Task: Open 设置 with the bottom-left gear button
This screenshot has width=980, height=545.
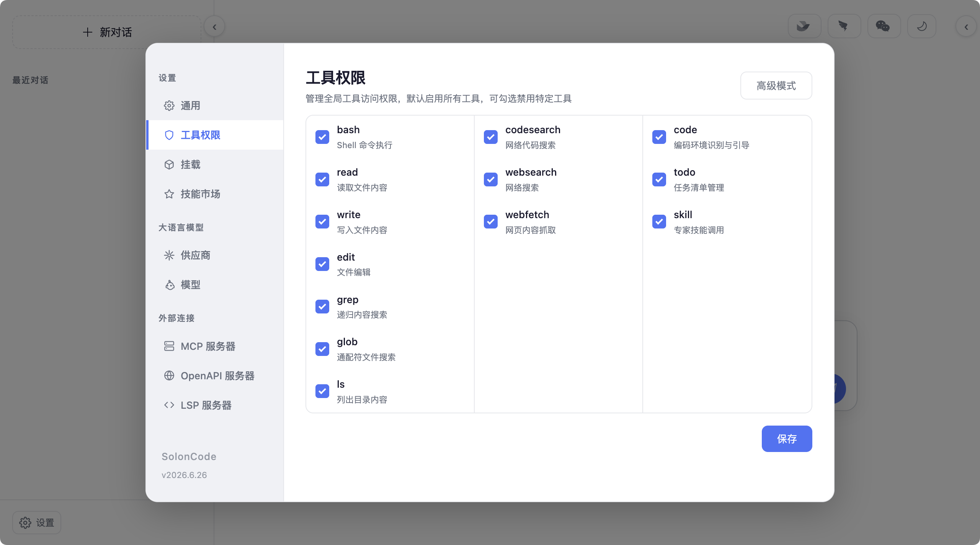Action: tap(37, 522)
